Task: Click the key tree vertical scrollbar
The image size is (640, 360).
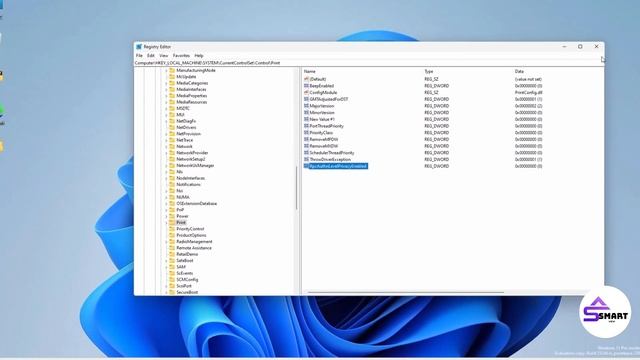Action: [x=297, y=188]
